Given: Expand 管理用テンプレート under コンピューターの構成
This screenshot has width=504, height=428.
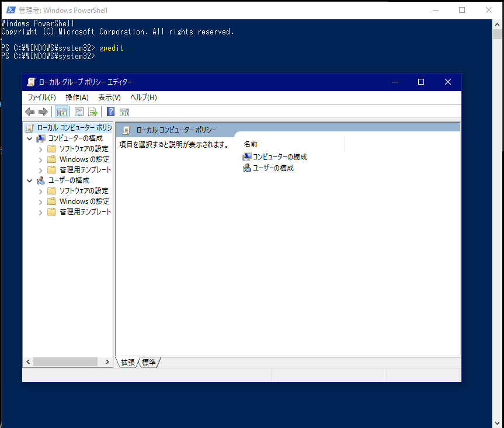Looking at the screenshot, I should pyautogui.click(x=40, y=170).
